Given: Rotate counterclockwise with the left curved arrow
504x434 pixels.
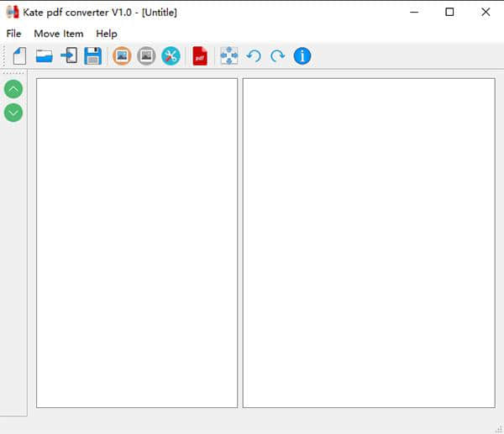Looking at the screenshot, I should coord(253,56).
